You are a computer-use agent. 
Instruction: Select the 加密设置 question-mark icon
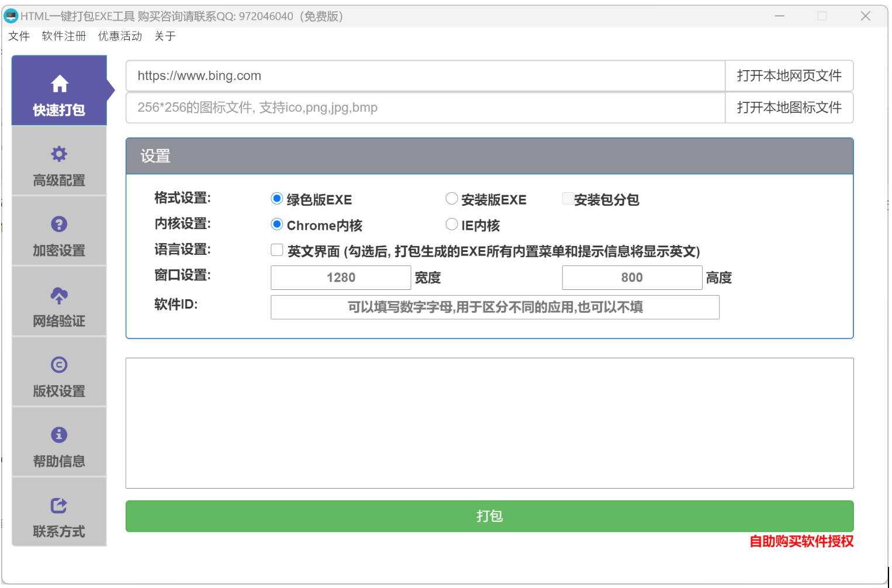coord(59,224)
